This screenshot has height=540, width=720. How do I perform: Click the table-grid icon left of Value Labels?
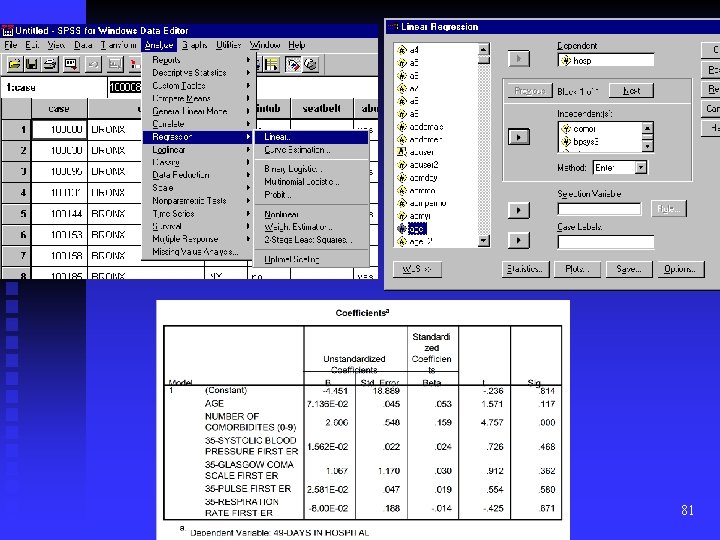point(271,65)
